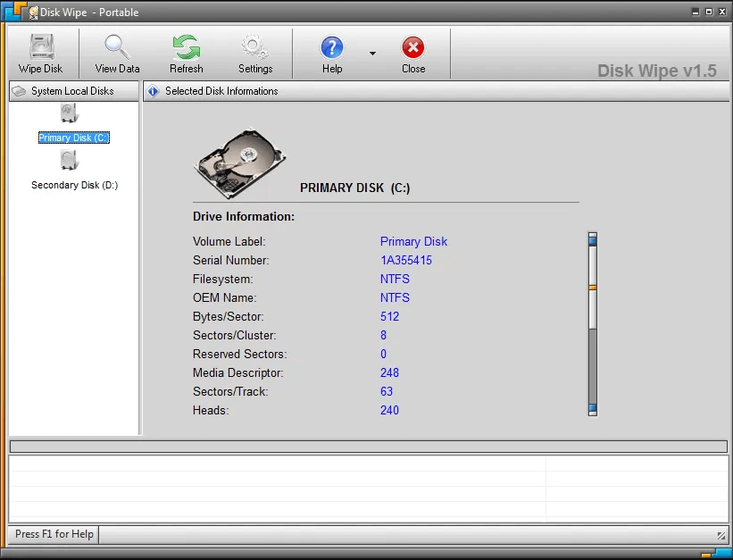The image size is (733, 560).
Task: Click the Primary Disk volume label value
Action: pos(413,241)
